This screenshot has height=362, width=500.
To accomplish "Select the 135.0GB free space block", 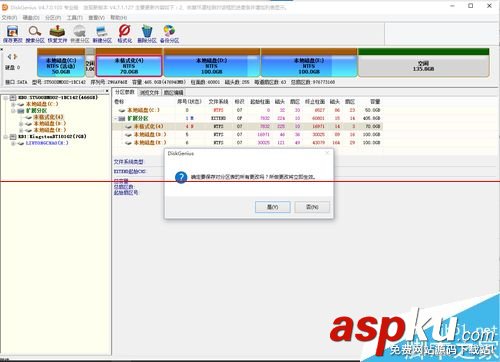I will pyautogui.click(x=423, y=63).
